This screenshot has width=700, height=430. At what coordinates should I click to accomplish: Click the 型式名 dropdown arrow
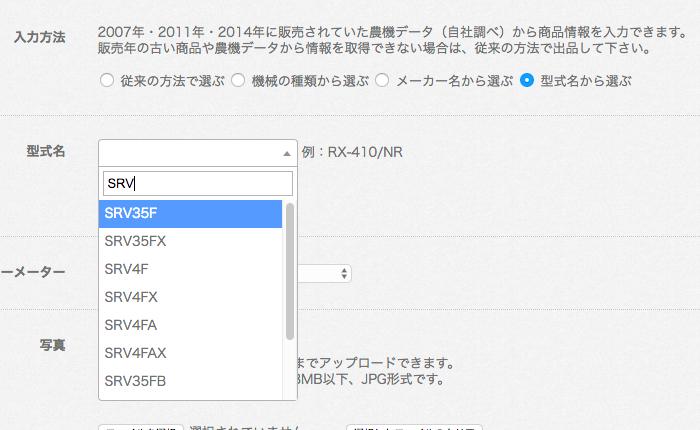(x=287, y=153)
